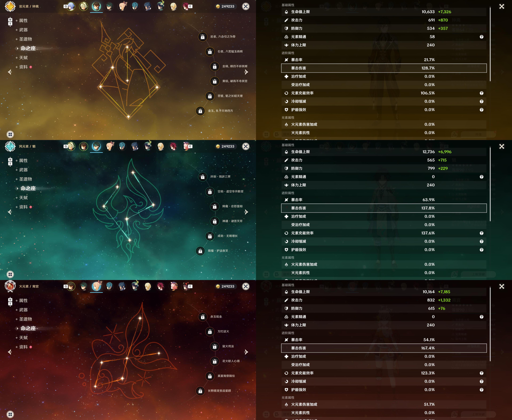The image size is (512, 420).
Task: Click lock icon for 坏劫·毁坏三界
Action: coord(203,177)
